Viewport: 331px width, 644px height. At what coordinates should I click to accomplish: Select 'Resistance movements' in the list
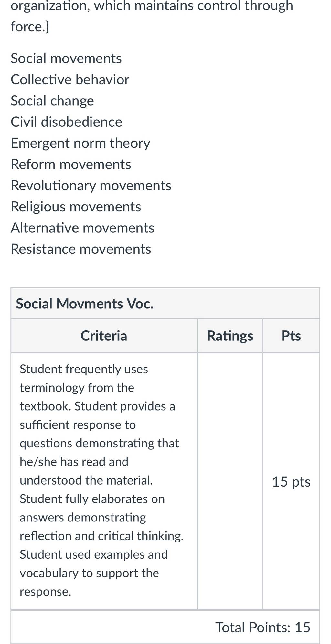81,249
